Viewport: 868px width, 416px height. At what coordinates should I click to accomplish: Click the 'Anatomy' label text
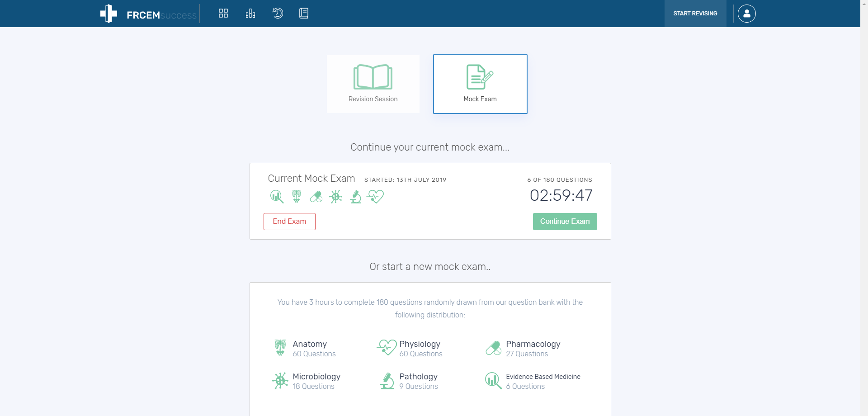pos(310,344)
